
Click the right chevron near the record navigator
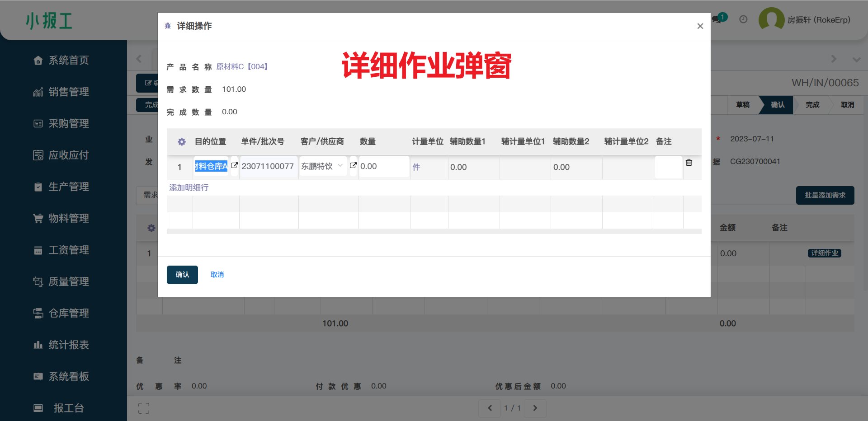[834, 59]
